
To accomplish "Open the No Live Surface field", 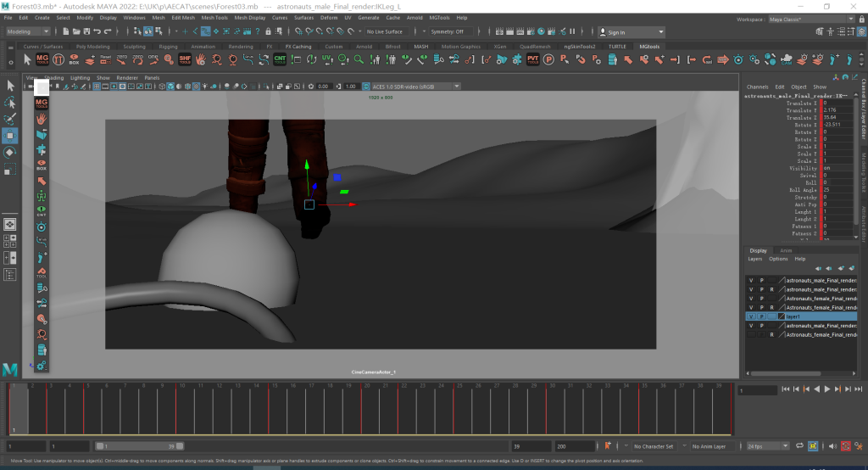I will coord(387,31).
